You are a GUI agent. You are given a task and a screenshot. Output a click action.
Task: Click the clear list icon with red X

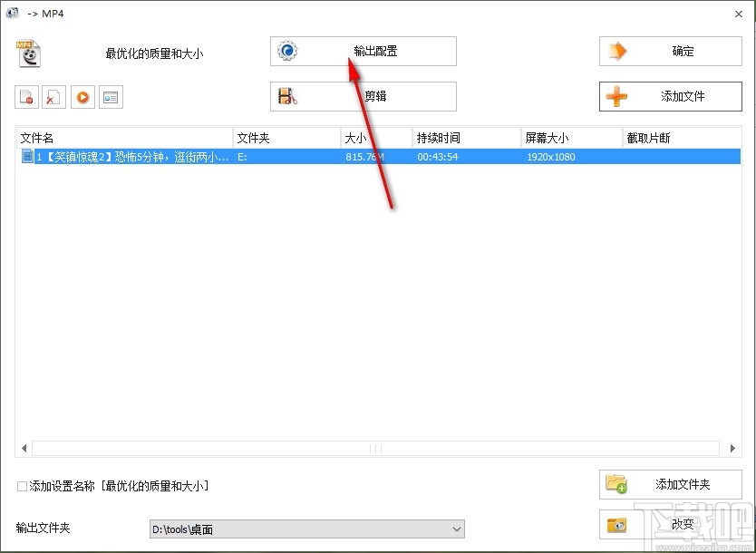coord(54,97)
